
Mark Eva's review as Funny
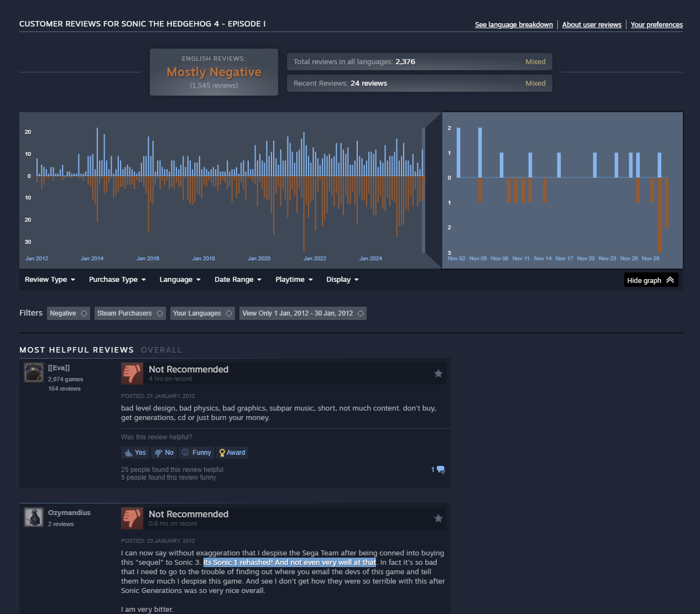(196, 453)
